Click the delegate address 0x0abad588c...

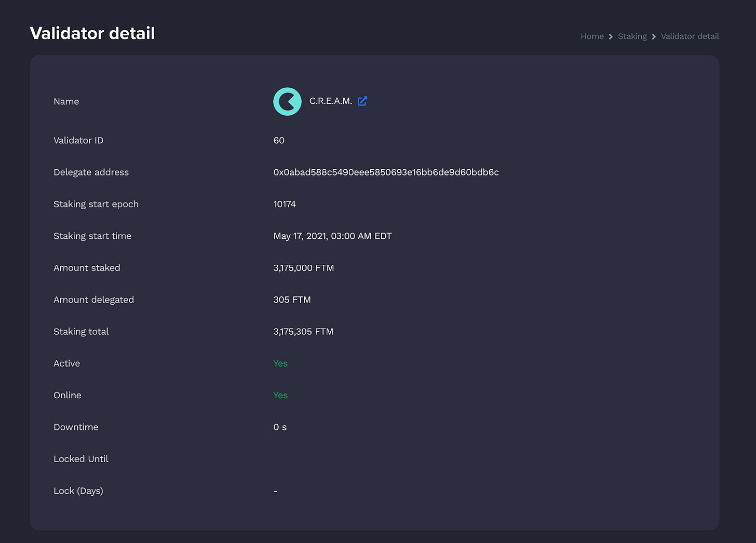point(386,172)
